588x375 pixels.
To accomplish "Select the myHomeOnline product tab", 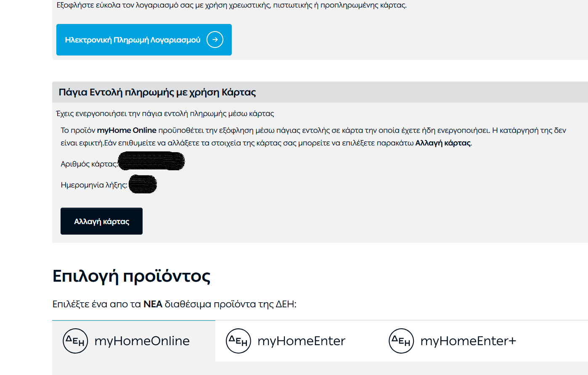I will click(x=134, y=341).
